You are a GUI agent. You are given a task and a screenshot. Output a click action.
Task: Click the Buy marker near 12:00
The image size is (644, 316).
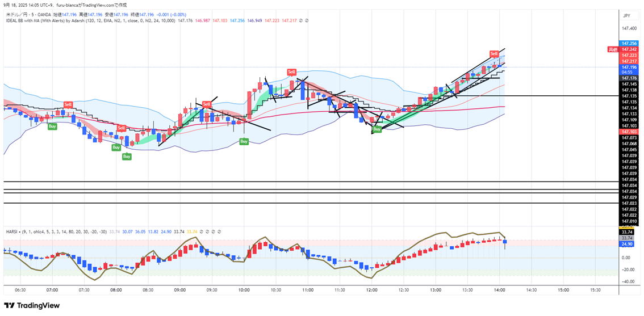point(377,129)
